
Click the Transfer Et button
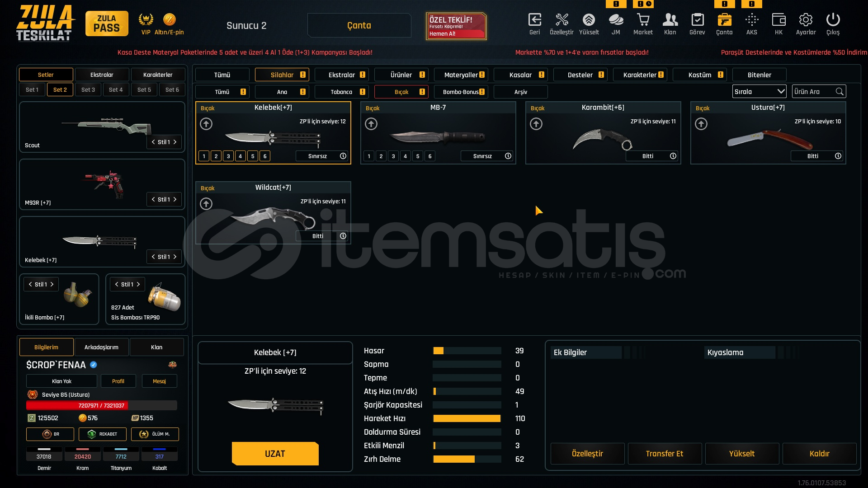665,454
